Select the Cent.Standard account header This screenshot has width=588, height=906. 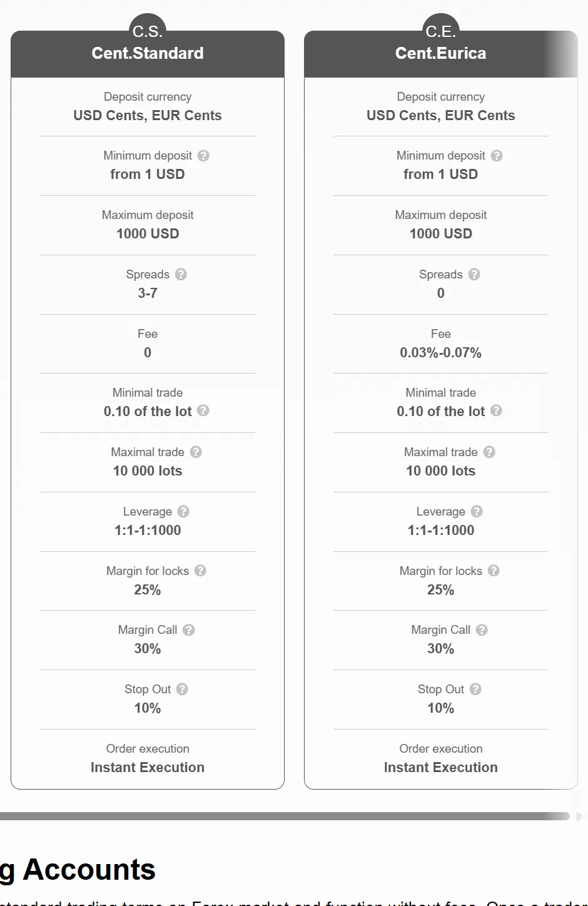click(148, 54)
